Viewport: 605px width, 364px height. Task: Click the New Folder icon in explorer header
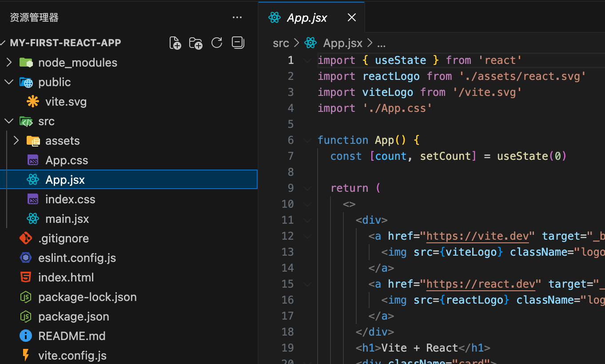point(195,43)
